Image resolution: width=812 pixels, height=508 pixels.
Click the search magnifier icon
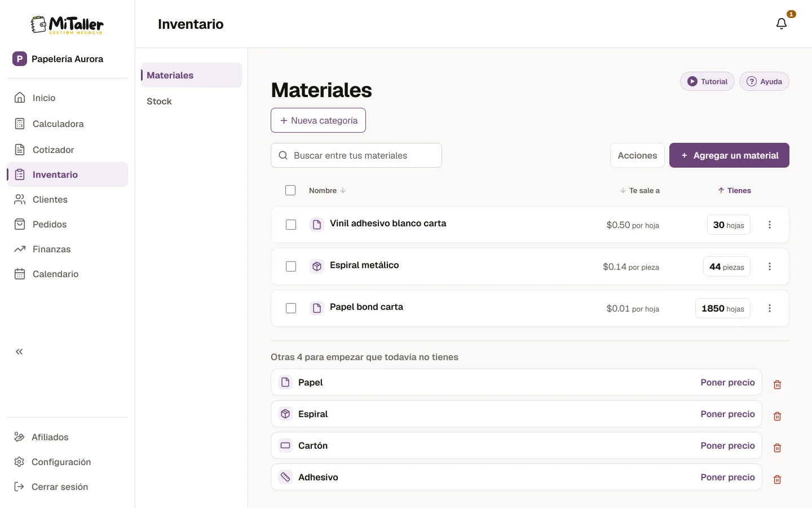click(x=283, y=155)
